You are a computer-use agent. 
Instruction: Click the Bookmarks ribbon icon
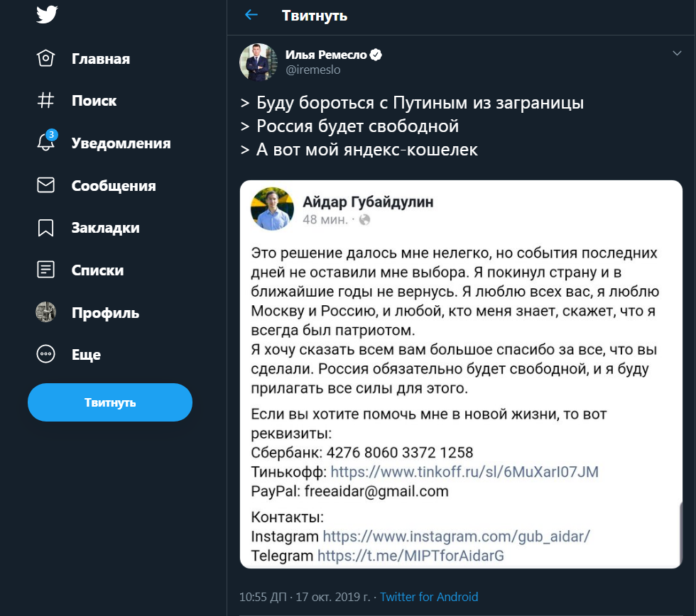click(45, 228)
